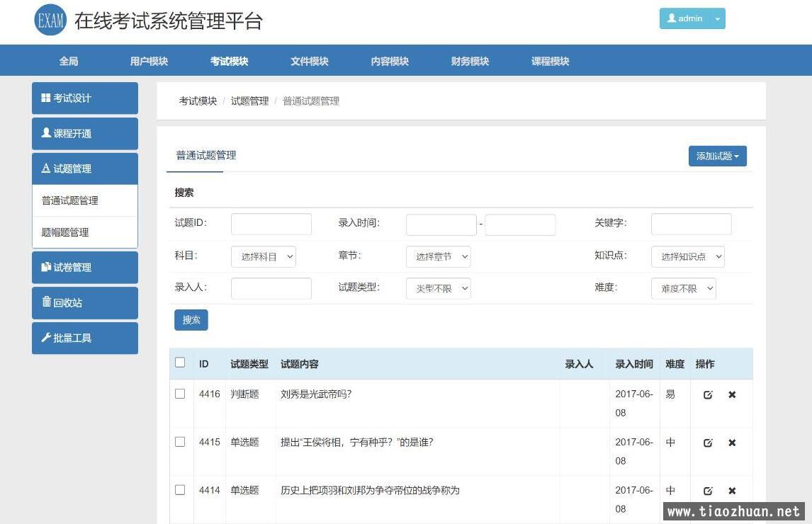Open 考试设计 with the grid icon
Screen dimensions: 812x524
(x=84, y=98)
